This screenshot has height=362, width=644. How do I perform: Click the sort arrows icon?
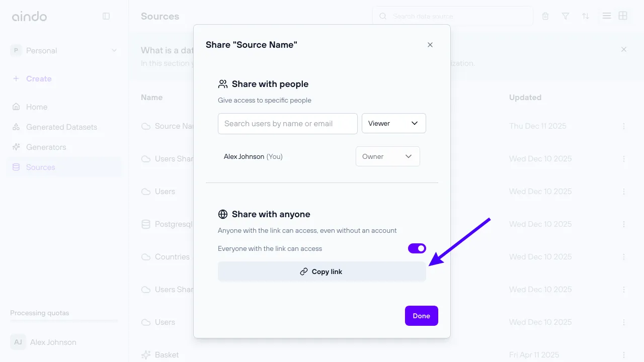(586, 16)
